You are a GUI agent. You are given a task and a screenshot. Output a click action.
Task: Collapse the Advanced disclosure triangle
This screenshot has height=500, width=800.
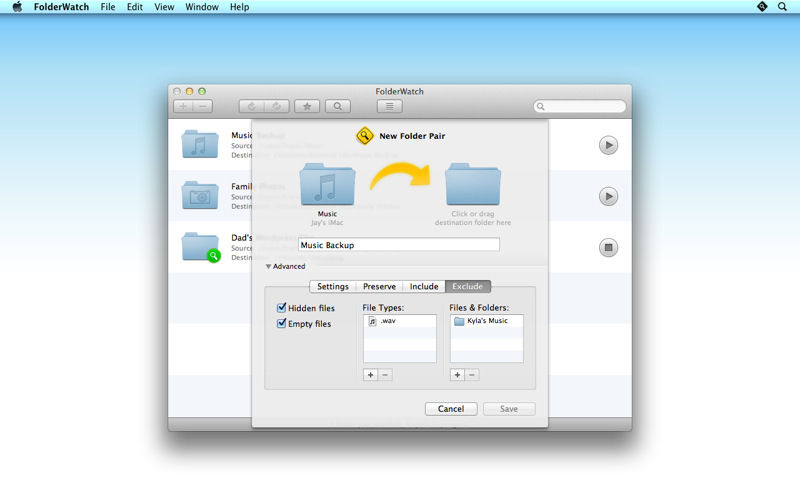[x=268, y=266]
